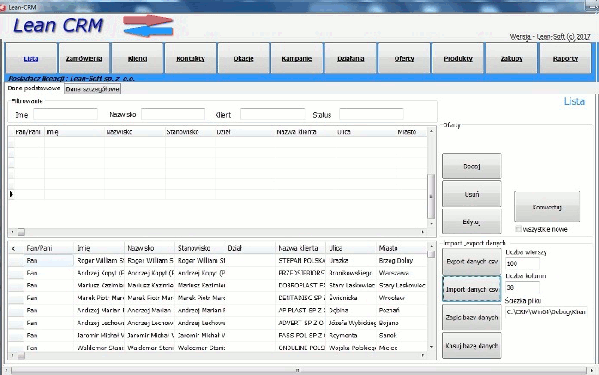Click lower table vertical scrollbar thumb
The width and height of the screenshot is (599, 375).
pos(431,254)
